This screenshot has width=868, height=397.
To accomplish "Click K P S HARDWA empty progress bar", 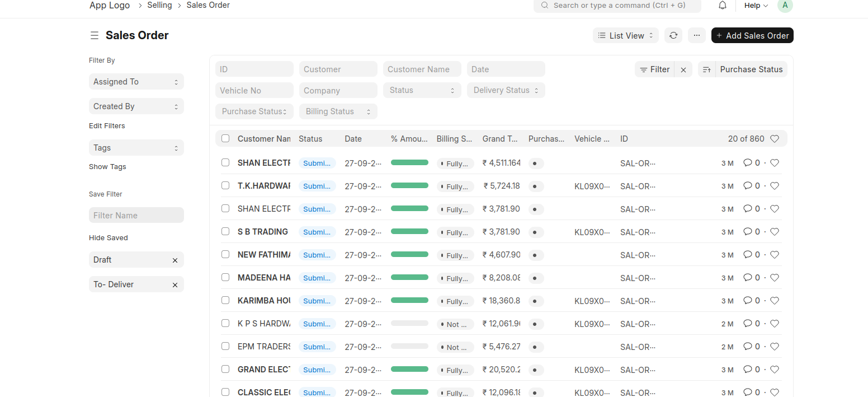I will (x=409, y=323).
